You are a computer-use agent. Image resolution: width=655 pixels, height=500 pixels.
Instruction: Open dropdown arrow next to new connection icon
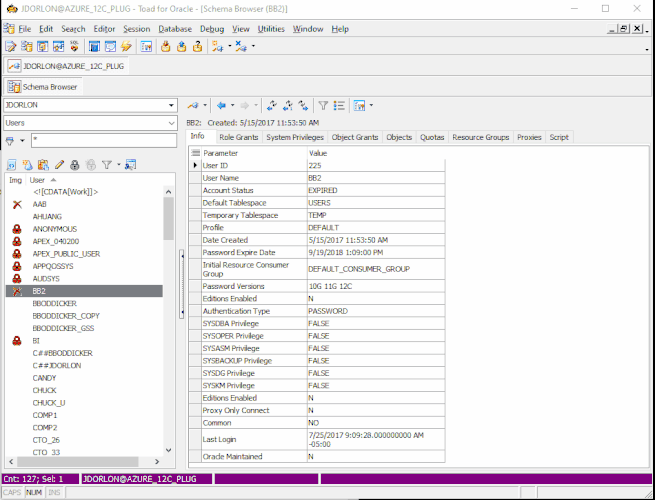point(229,46)
